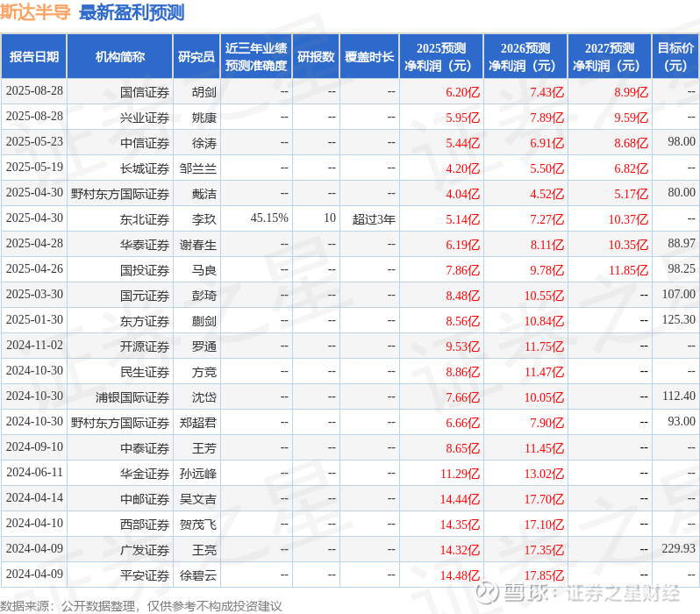Click the 2027预测净利润 column header
700x614 pixels.
610,56
